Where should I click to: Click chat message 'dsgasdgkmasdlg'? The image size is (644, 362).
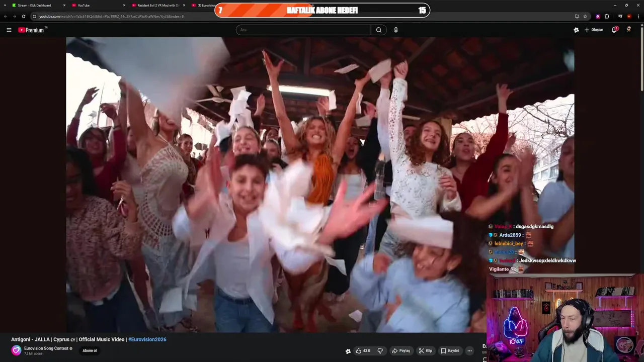click(x=534, y=226)
